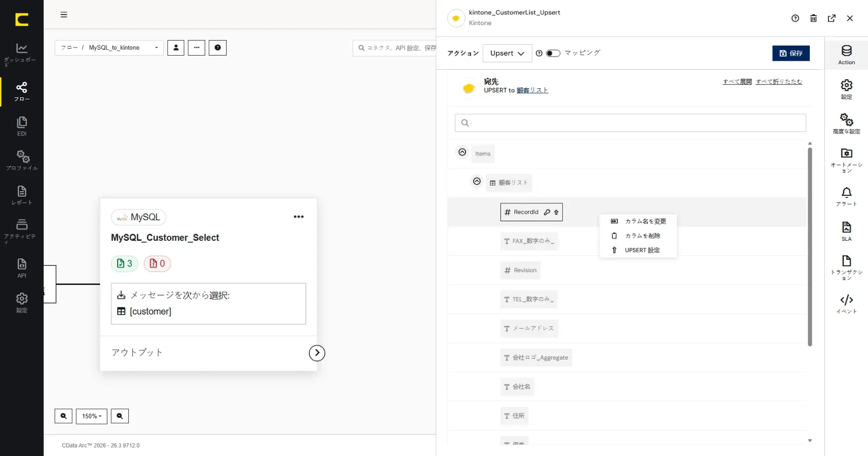The height and width of the screenshot is (456, 868).
Task: Open help for the kintone connector panel
Action: (795, 18)
